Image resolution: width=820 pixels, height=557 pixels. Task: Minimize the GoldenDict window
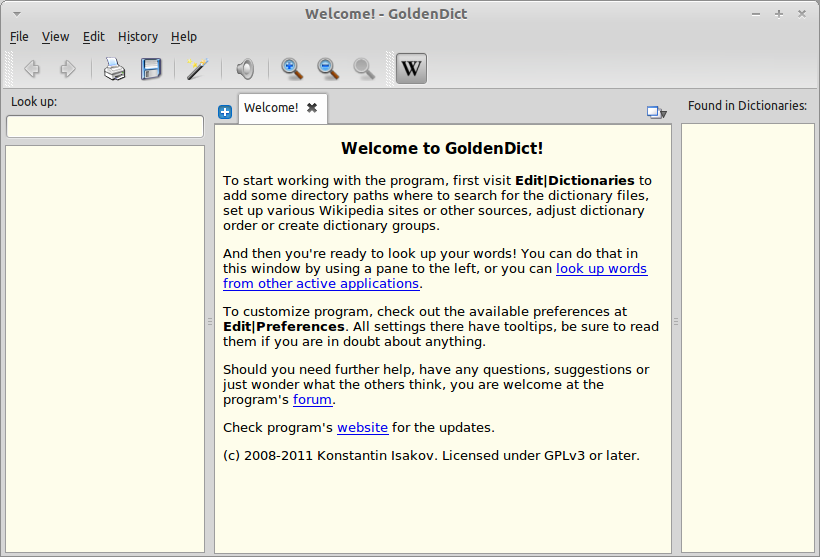[756, 14]
